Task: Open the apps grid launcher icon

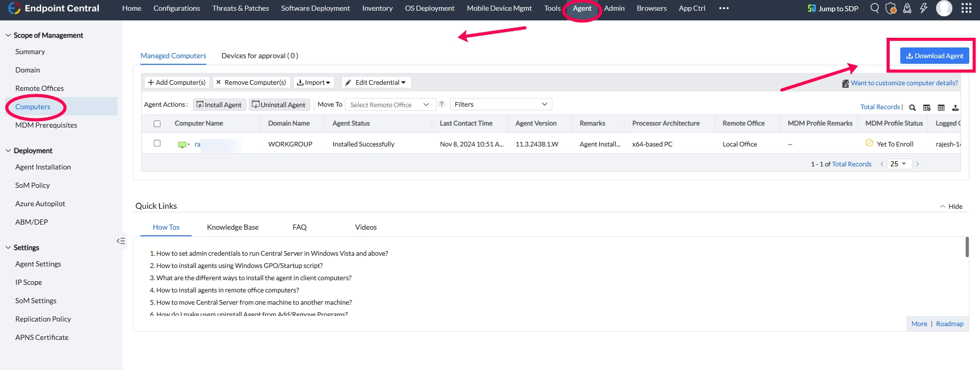Action: point(966,8)
